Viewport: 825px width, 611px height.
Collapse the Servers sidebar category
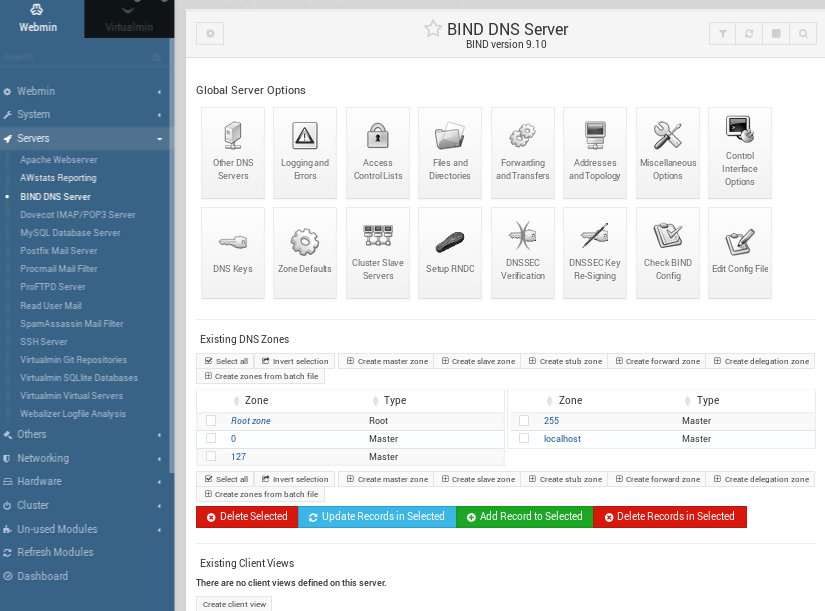click(86, 138)
